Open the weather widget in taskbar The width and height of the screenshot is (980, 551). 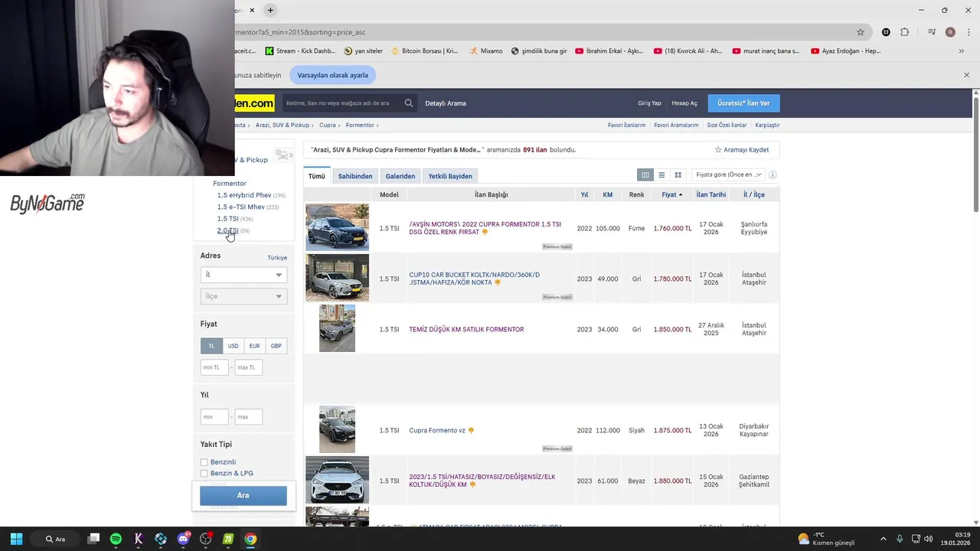825,539
